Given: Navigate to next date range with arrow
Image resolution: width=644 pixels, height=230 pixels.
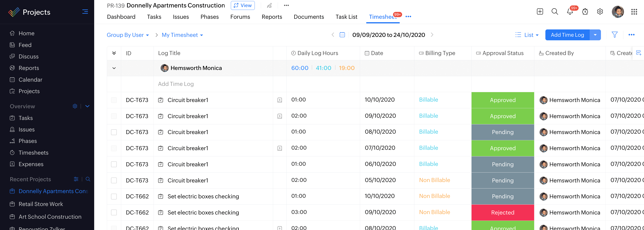Looking at the screenshot, I should coord(432,34).
